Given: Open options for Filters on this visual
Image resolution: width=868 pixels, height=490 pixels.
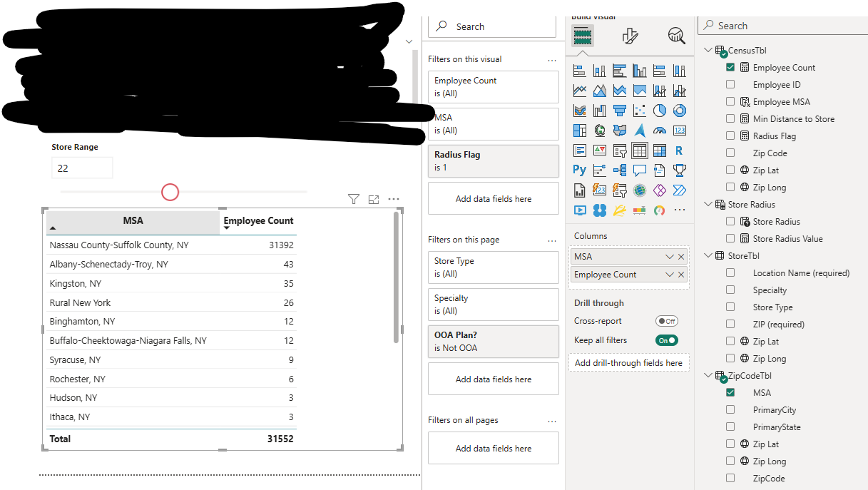Looking at the screenshot, I should coord(552,60).
